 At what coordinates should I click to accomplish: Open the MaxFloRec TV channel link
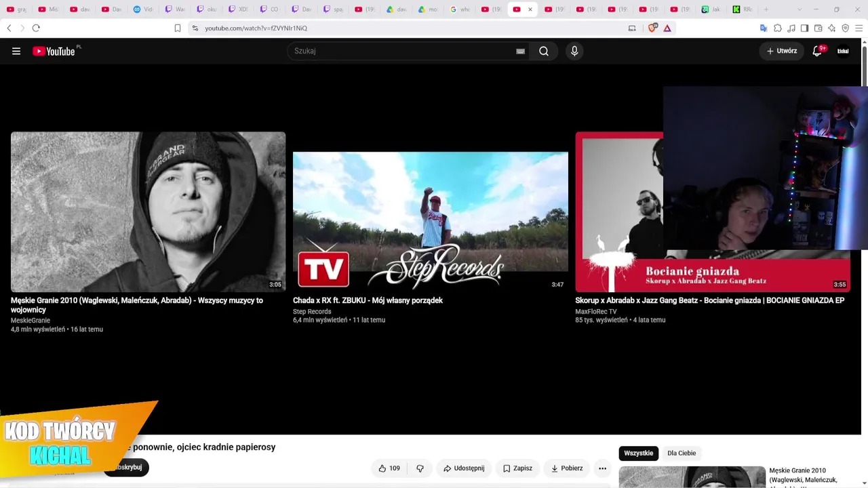pyautogui.click(x=596, y=312)
